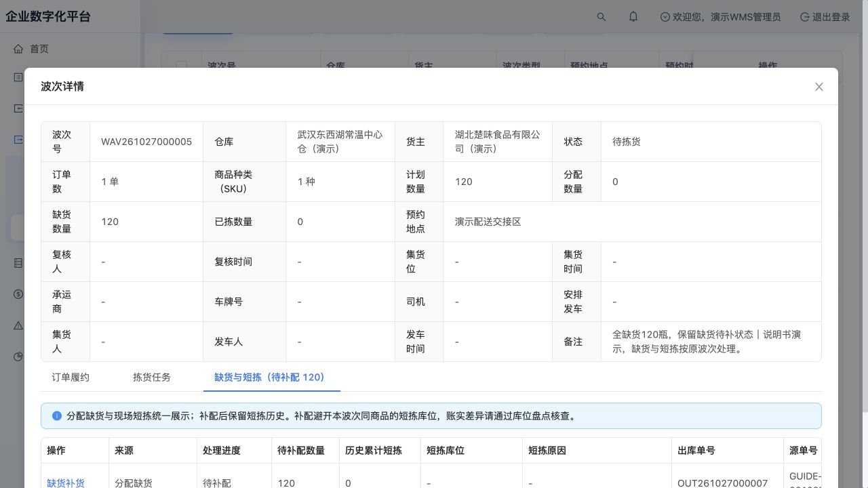
Task: Click the 已拣数量 field label
Action: 233,222
